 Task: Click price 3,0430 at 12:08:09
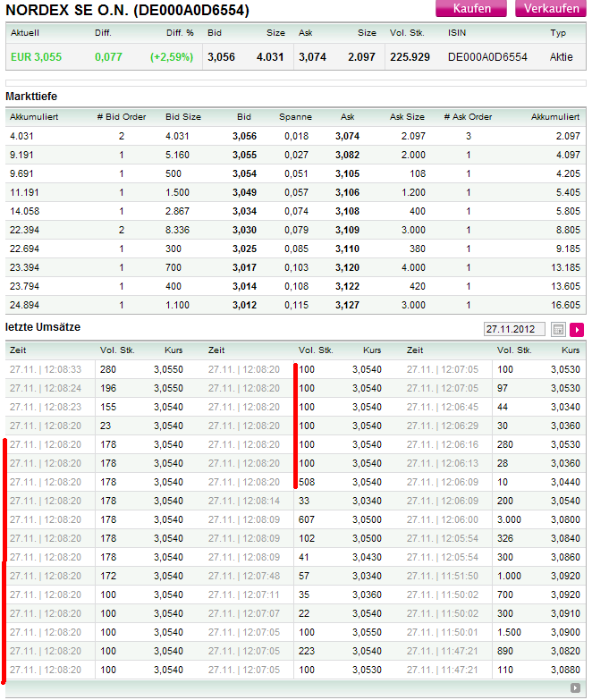pos(367,557)
